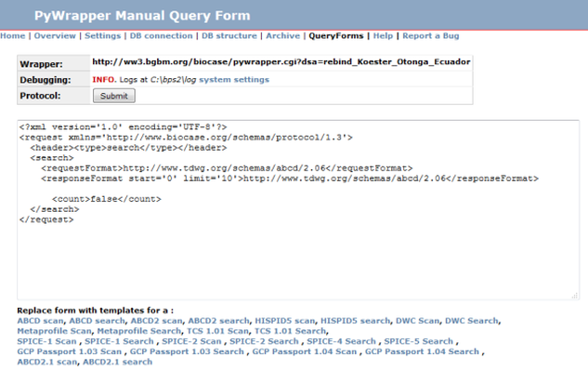Click the Submit protocol button
The image size is (588, 370).
pos(114,96)
